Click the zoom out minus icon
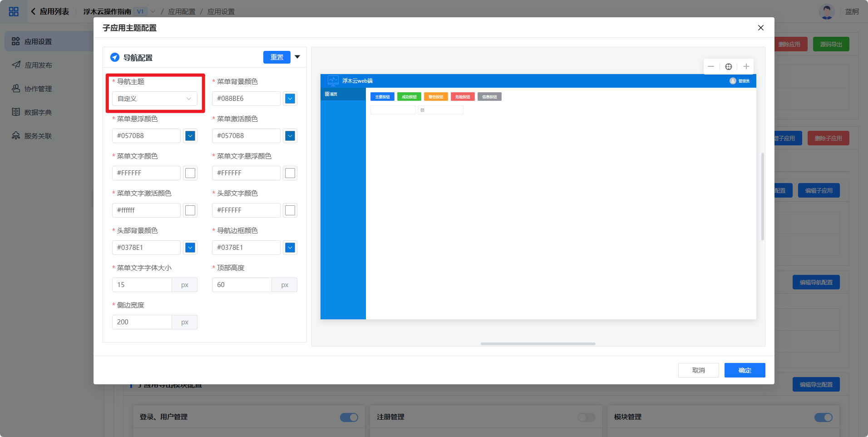This screenshot has width=868, height=437. (711, 67)
